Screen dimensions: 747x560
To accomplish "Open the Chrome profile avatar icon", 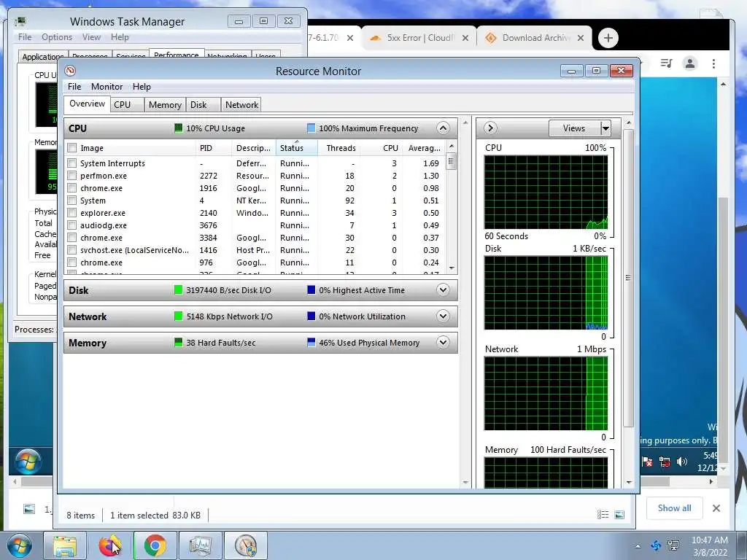I will coord(690,63).
